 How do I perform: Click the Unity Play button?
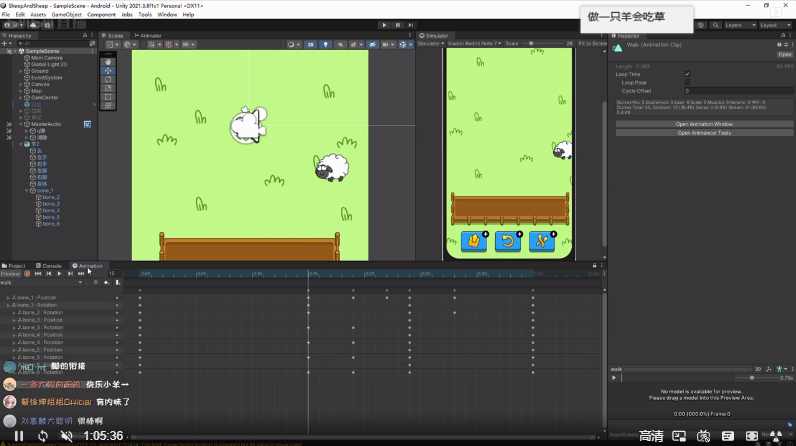tap(384, 25)
